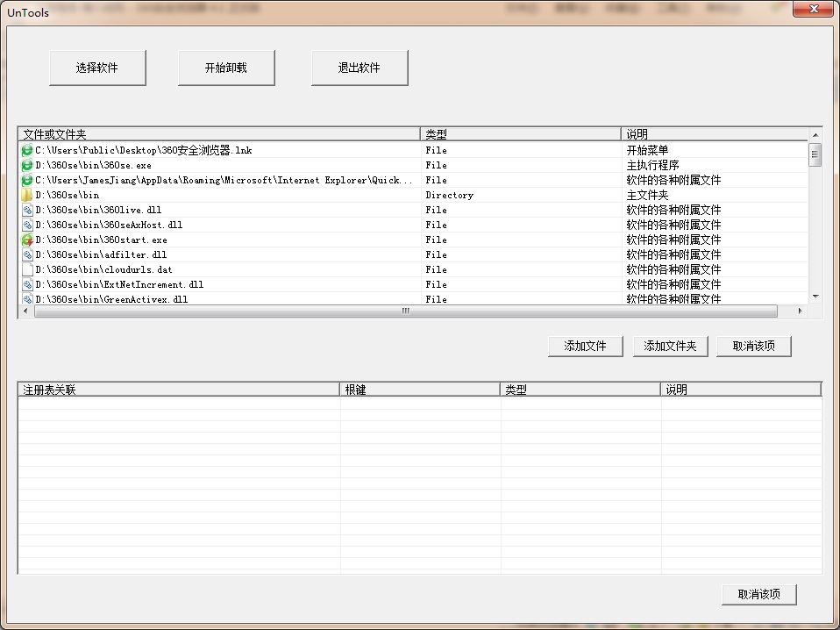Click the ExtNetIncrement.dll file icon

pos(27,284)
